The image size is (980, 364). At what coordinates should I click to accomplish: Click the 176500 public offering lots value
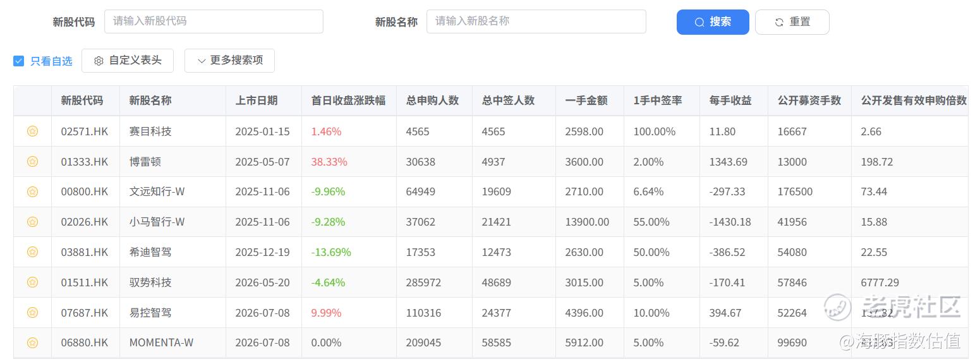pos(795,191)
